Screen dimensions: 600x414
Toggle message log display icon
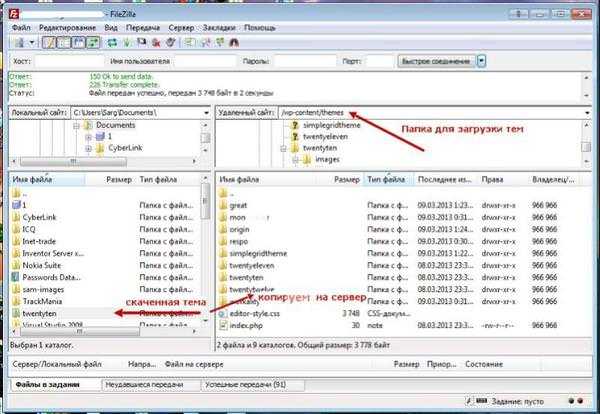49,42
